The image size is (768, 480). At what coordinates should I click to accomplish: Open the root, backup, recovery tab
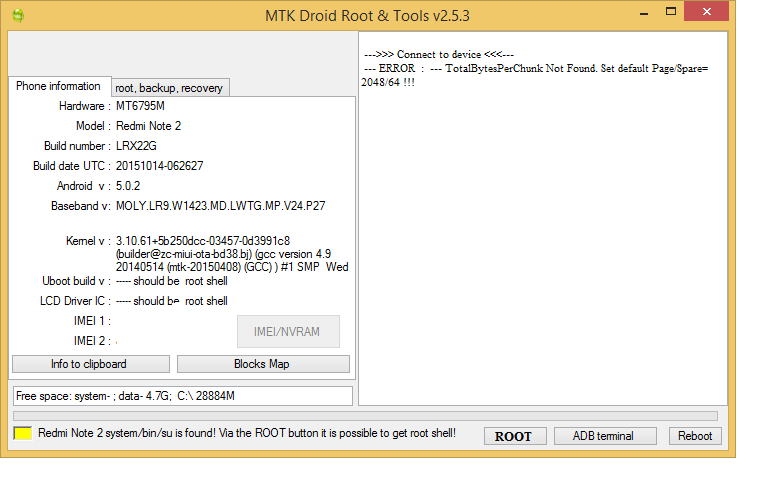tap(169, 88)
